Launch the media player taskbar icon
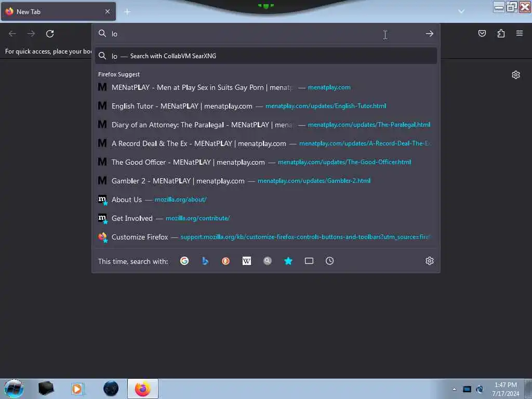The image size is (532, 399). [77, 389]
